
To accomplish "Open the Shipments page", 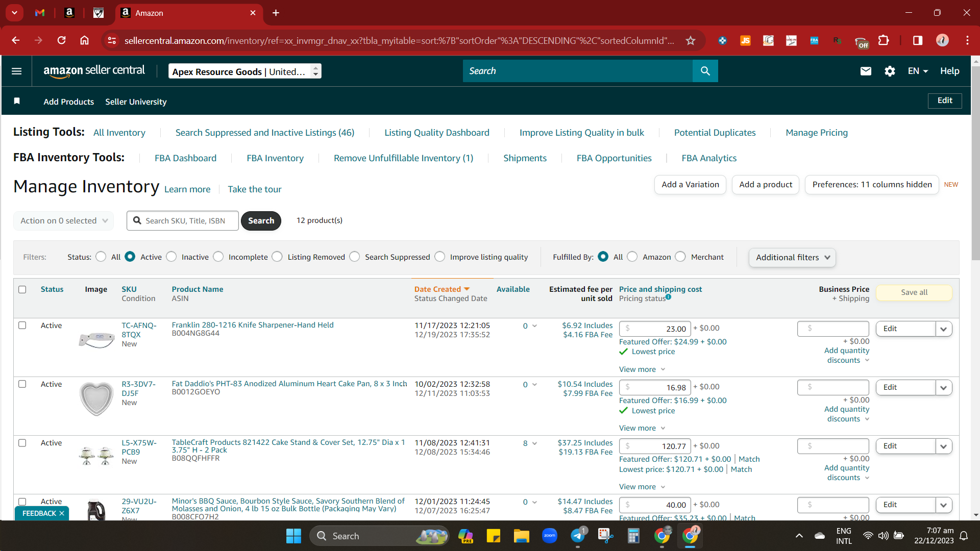I will point(525,158).
